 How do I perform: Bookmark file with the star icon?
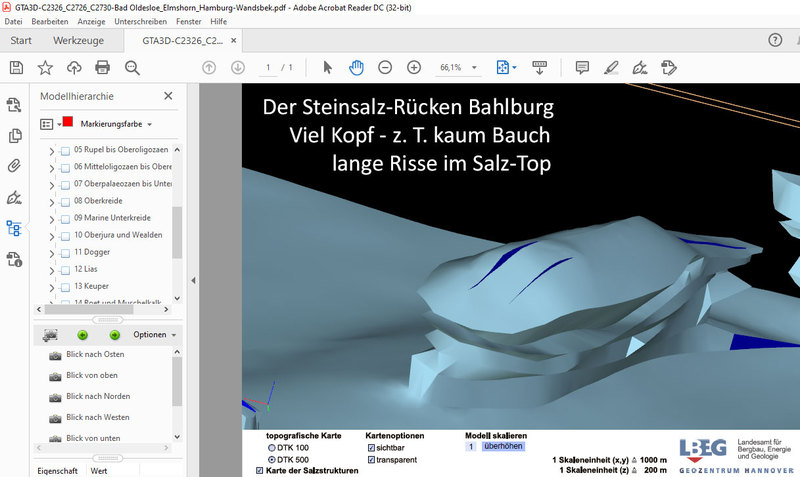[x=45, y=67]
